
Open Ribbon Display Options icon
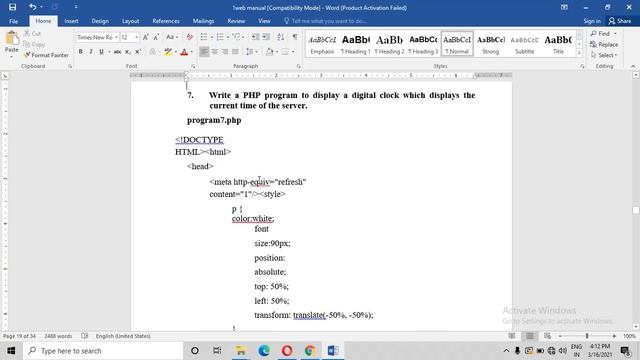564,7
